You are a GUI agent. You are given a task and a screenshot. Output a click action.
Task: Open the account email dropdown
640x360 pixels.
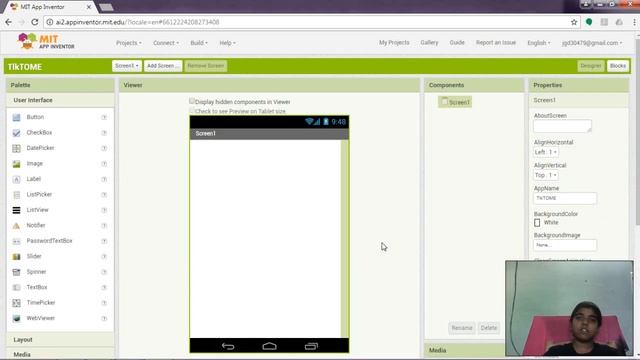[x=592, y=43]
